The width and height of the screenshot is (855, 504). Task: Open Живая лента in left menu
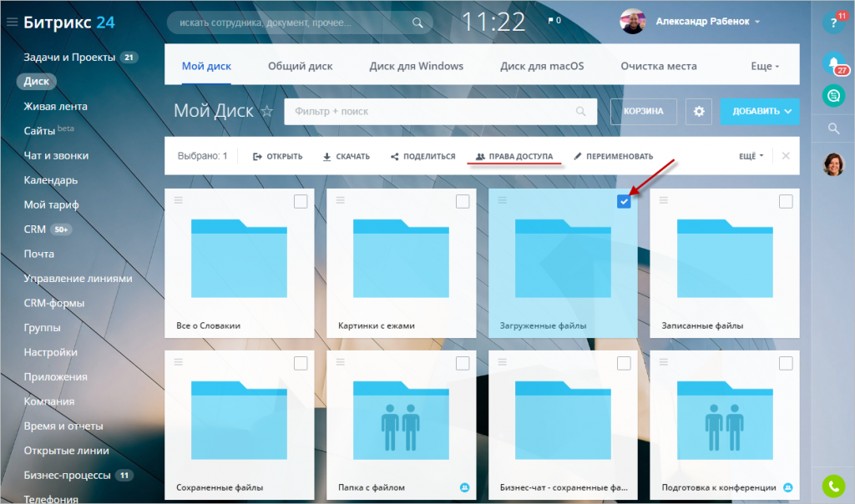click(56, 107)
